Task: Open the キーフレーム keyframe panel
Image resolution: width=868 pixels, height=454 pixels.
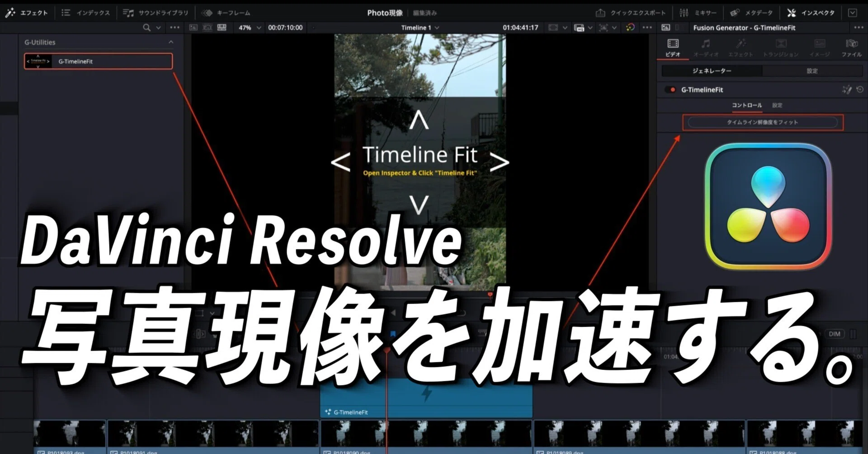Action: tap(226, 13)
